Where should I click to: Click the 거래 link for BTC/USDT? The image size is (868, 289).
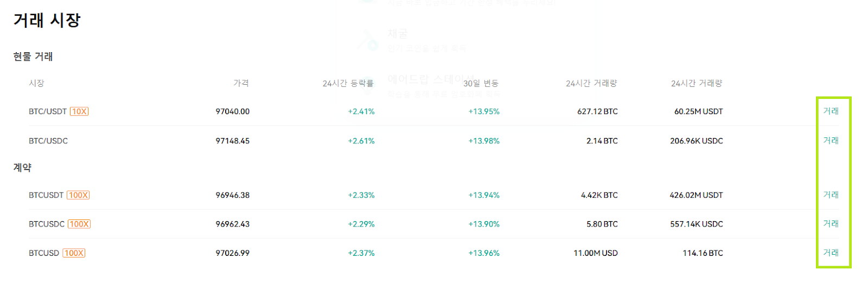pyautogui.click(x=831, y=111)
